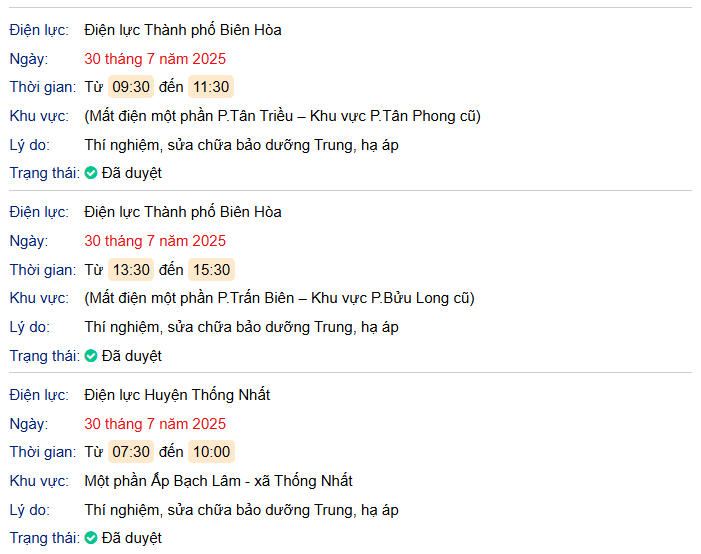Click the 13:30 start time badge
Image resolution: width=701 pixels, height=554 pixels.
pos(131,269)
